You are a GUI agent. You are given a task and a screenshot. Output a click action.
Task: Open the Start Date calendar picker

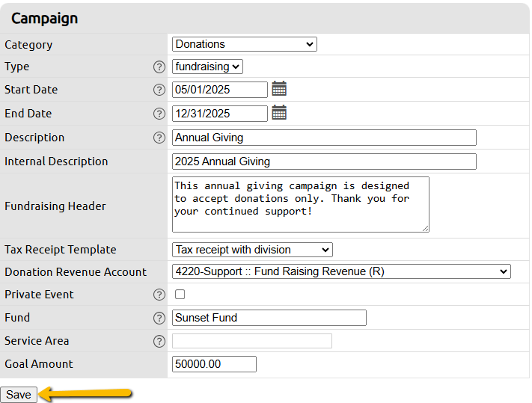pyautogui.click(x=279, y=89)
